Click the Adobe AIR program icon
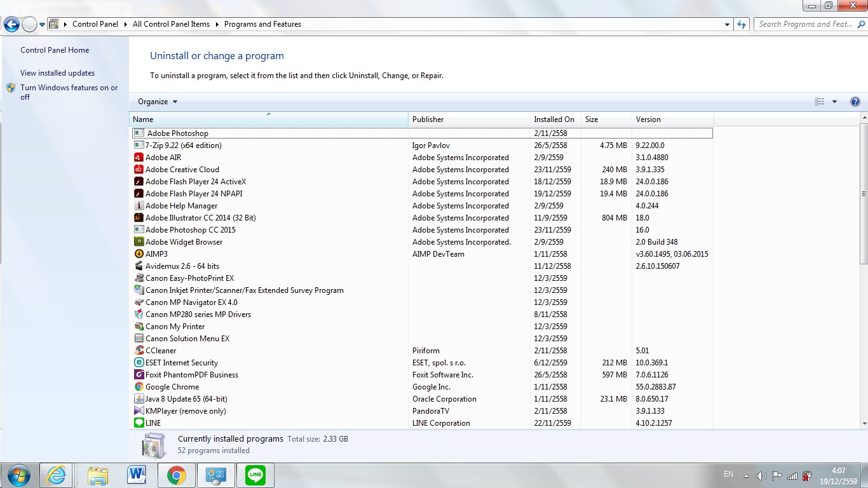Viewport: 868px width, 488px height. [x=139, y=158]
